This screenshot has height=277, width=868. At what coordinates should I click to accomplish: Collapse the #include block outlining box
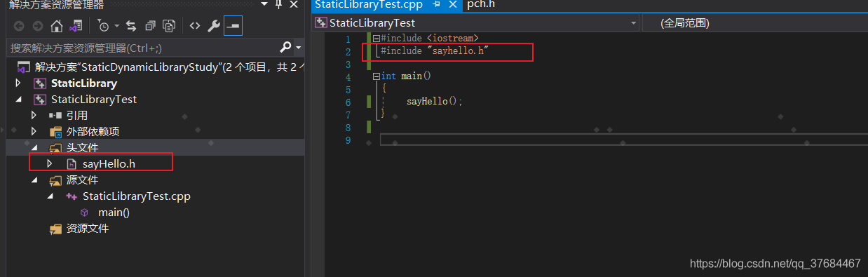pyautogui.click(x=377, y=39)
